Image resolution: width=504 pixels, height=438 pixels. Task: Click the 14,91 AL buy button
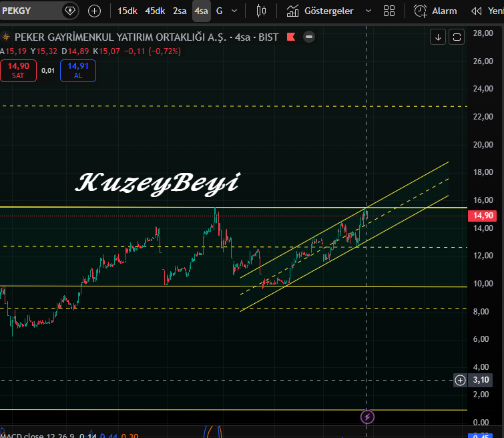(x=78, y=70)
